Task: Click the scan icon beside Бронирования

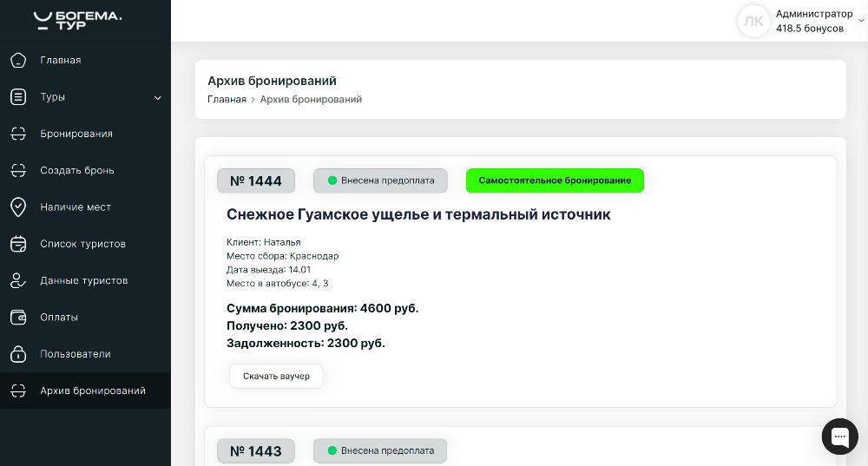Action: point(18,134)
